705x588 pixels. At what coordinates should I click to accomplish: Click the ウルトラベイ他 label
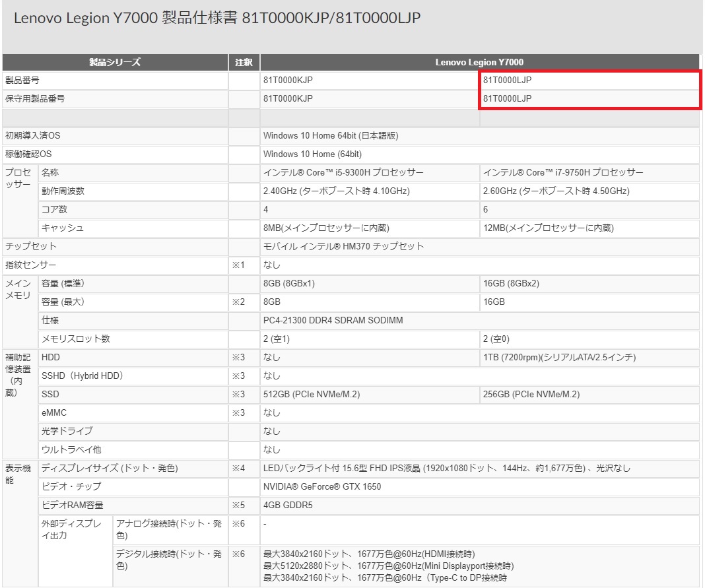click(71, 449)
